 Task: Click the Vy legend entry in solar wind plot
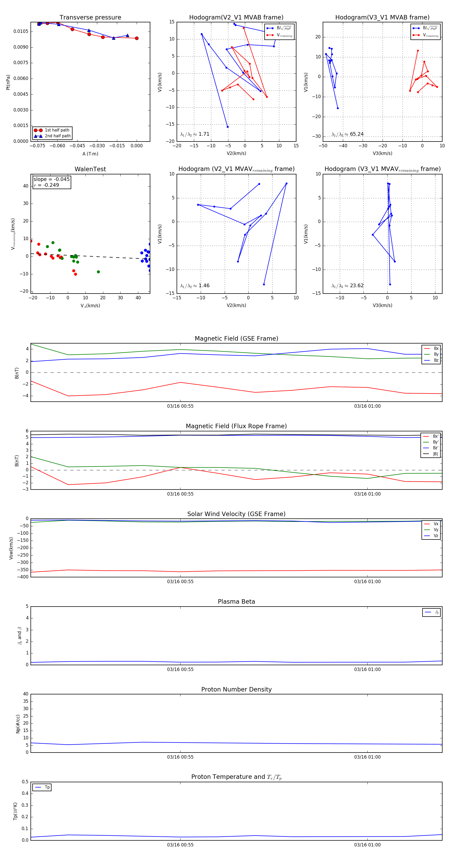tap(431, 530)
